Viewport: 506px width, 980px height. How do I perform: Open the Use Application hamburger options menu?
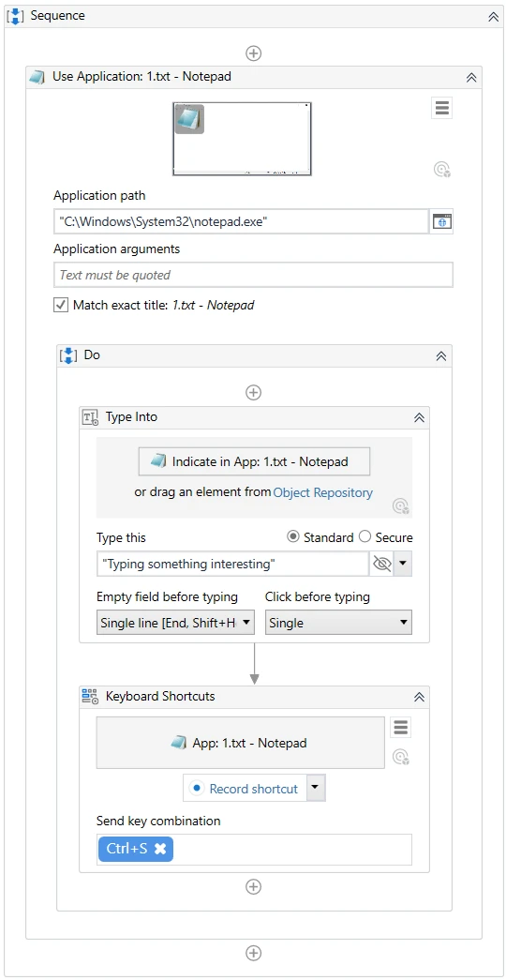(x=442, y=108)
